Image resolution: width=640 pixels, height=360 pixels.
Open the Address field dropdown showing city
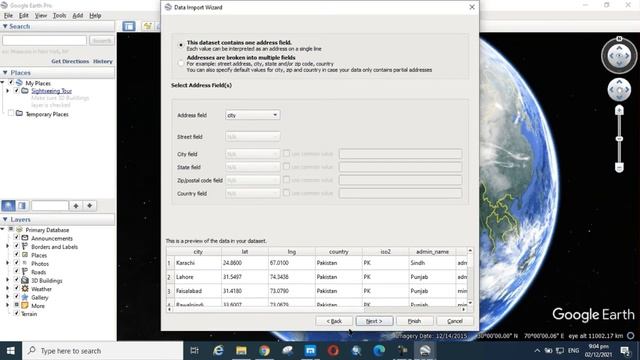252,115
